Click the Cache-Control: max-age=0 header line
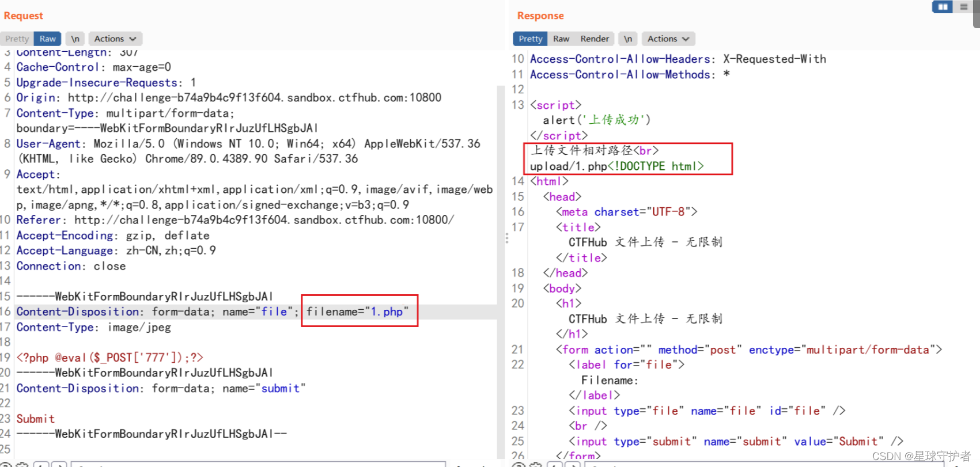 coord(93,67)
